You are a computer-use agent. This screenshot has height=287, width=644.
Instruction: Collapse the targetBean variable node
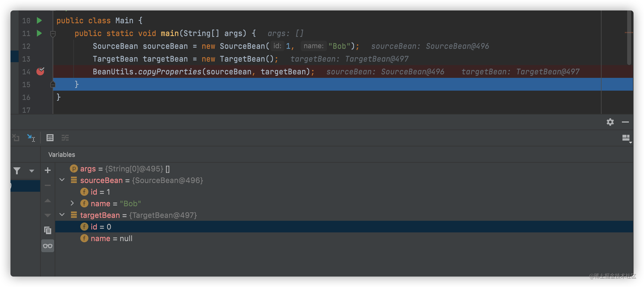tap(62, 215)
